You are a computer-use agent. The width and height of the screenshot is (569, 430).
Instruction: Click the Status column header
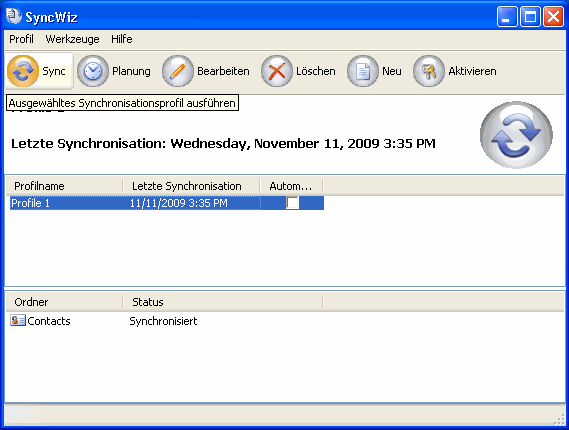(222, 302)
